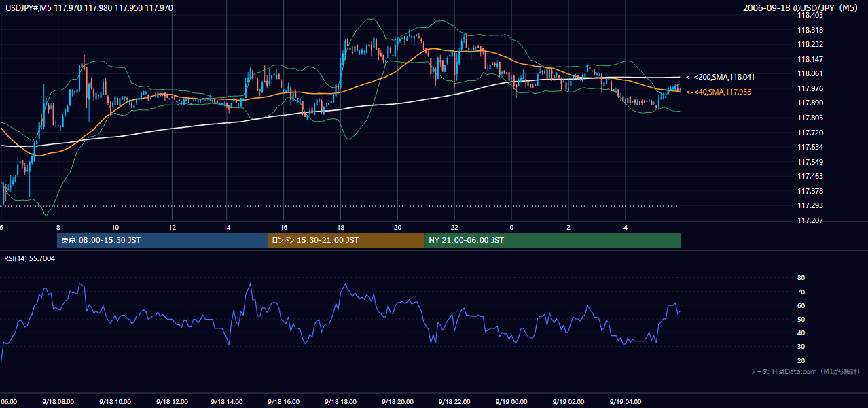Image resolution: width=868 pixels, height=408 pixels.
Task: Click price level 118.232 on the axis
Action: pyautogui.click(x=810, y=44)
